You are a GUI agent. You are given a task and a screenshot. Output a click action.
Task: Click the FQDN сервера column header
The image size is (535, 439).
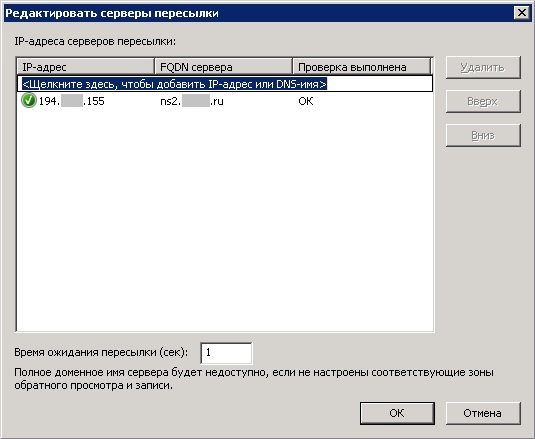[x=223, y=67]
